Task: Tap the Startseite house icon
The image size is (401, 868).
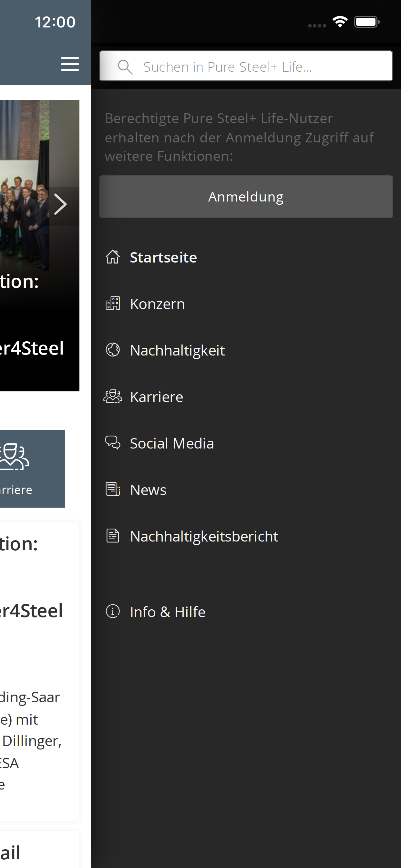Action: (x=113, y=257)
